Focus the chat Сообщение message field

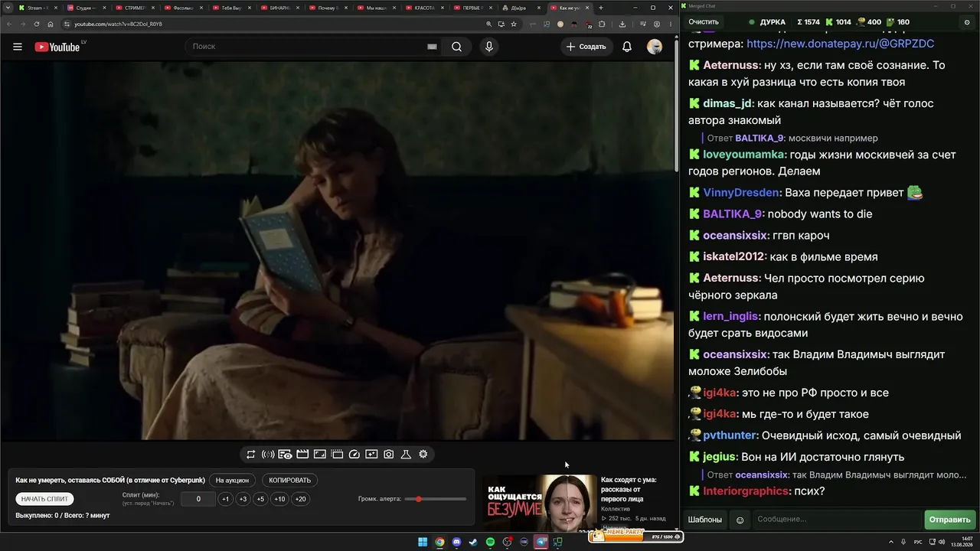[837, 520]
